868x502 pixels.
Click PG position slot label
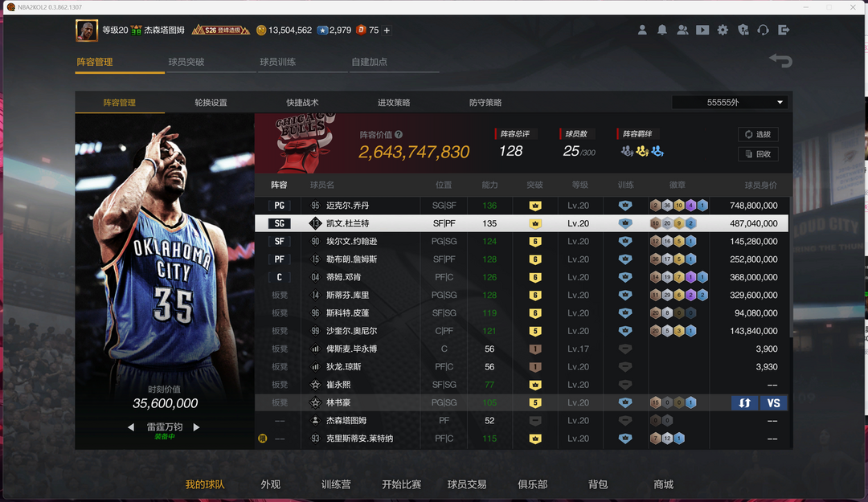point(279,206)
